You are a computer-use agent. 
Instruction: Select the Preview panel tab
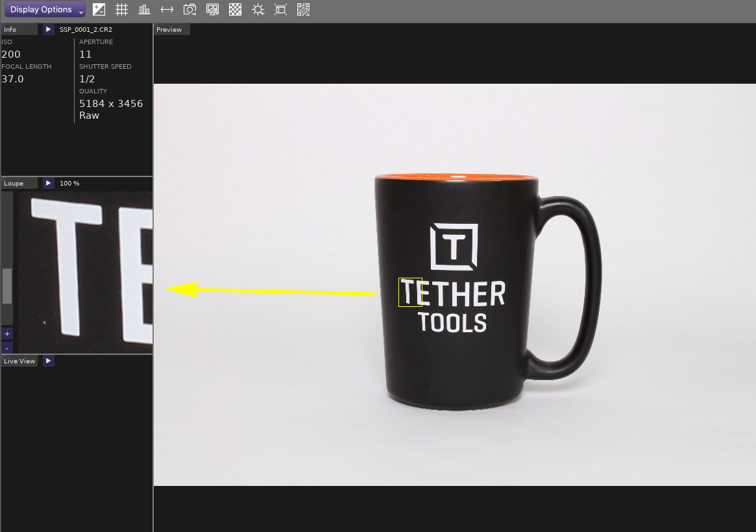[x=172, y=29]
